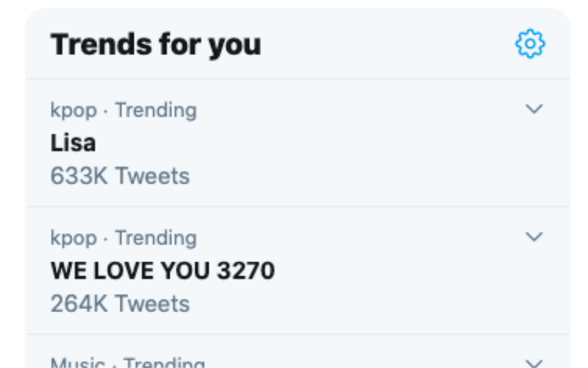Screen dimensions: 588x368
Task: Click the word Trending above Lisa
Action: [x=156, y=110]
